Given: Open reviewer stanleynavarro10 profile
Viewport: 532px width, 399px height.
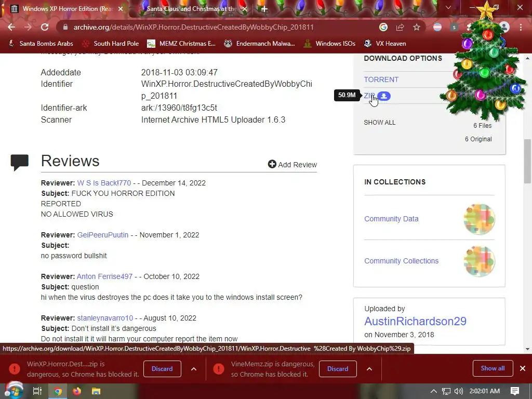Looking at the screenshot, I should tap(105, 318).
